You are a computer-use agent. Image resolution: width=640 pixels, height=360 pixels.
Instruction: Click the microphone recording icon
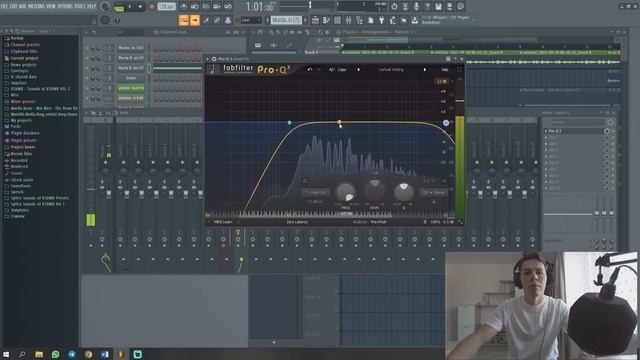pos(416,7)
